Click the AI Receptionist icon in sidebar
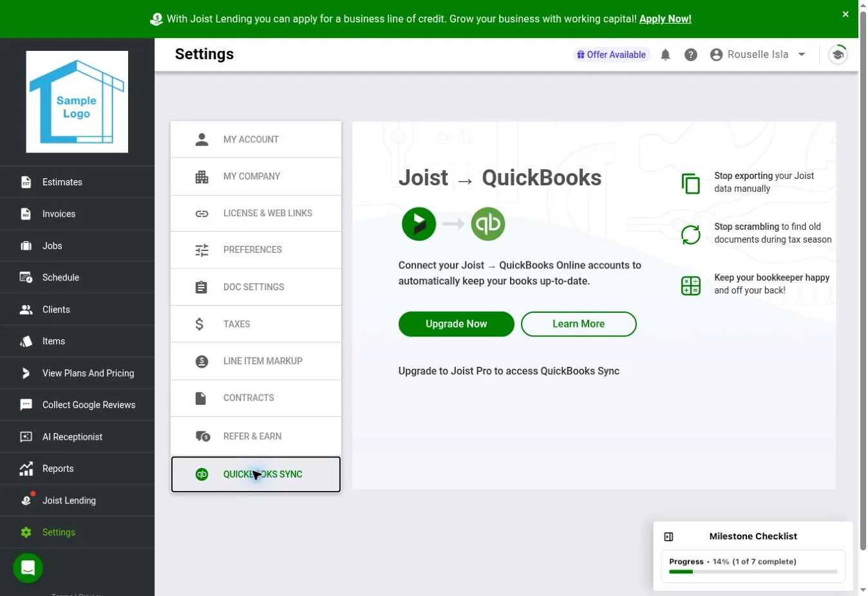This screenshot has height=596, width=868. tap(26, 437)
